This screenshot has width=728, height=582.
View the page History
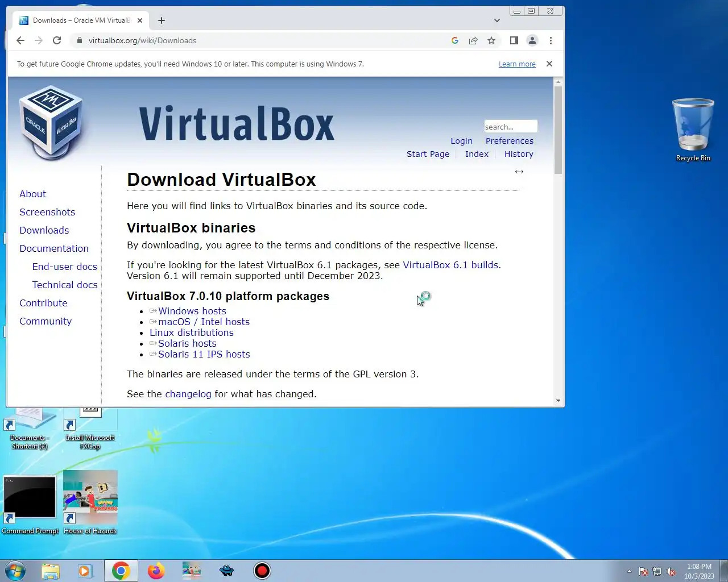[x=519, y=154]
